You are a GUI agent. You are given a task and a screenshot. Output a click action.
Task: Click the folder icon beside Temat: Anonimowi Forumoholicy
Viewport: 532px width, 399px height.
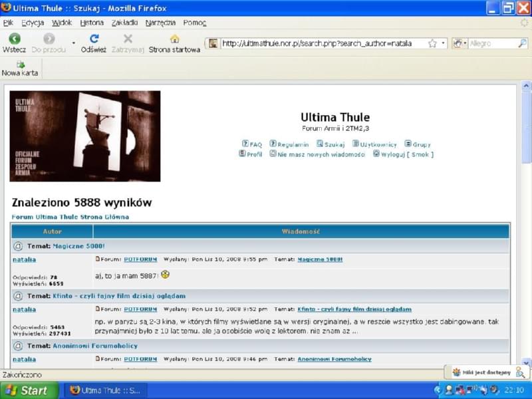(x=18, y=346)
